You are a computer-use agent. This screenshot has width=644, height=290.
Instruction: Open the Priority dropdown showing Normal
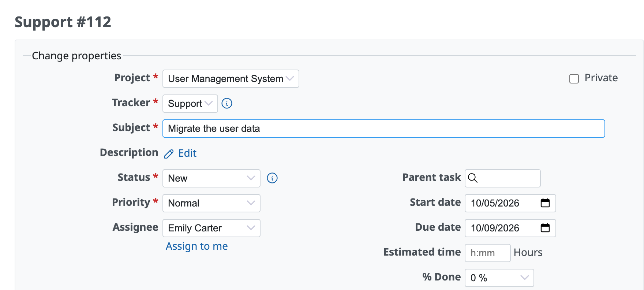pos(211,203)
